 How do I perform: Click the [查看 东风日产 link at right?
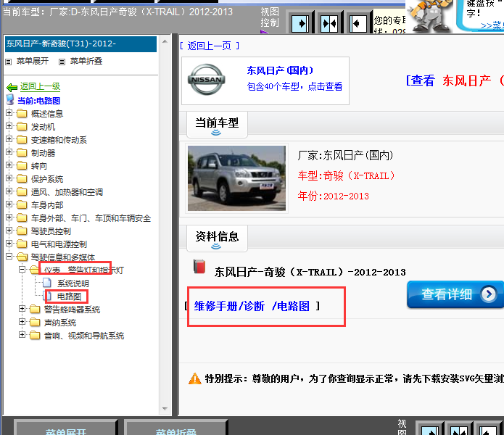pos(455,80)
